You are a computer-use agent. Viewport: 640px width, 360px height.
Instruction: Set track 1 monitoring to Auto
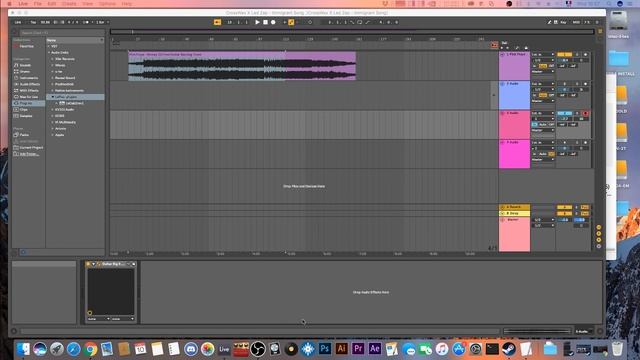pyautogui.click(x=542, y=66)
